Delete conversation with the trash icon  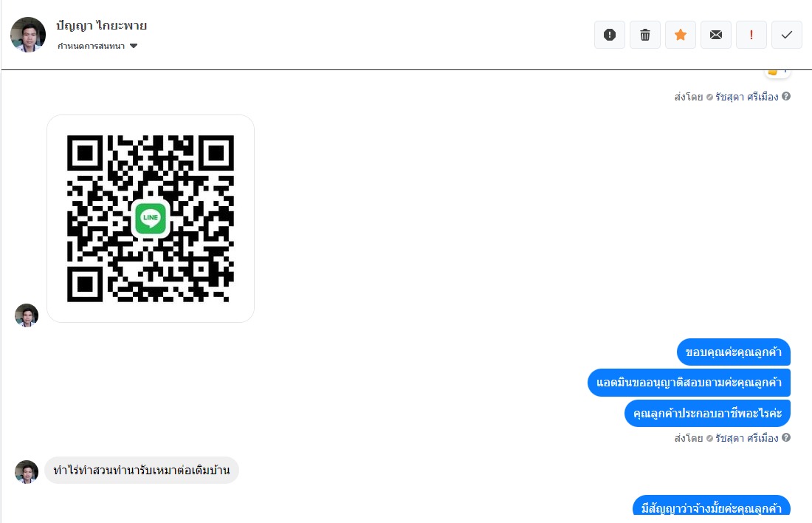tap(644, 35)
